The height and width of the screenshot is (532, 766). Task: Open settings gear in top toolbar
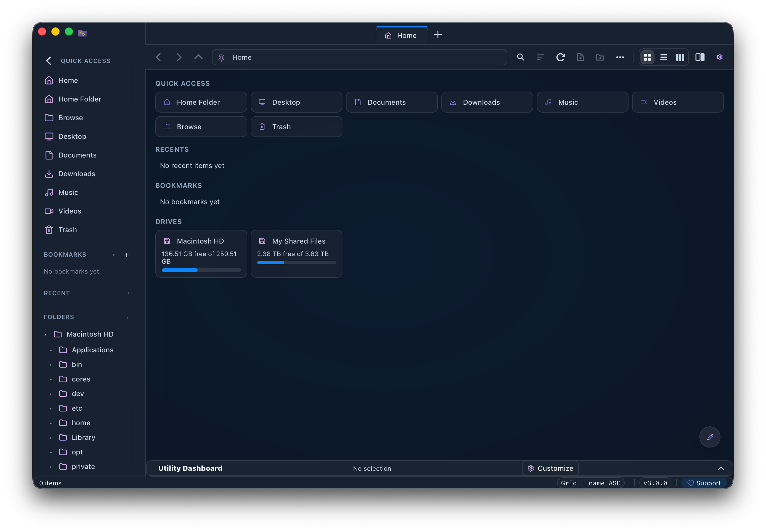click(719, 57)
